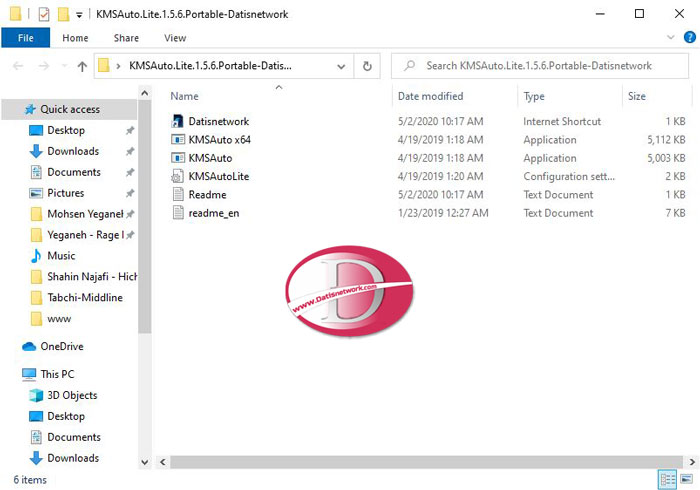This screenshot has height=490, width=700.
Task: Click the search box for this folder
Action: click(x=539, y=66)
